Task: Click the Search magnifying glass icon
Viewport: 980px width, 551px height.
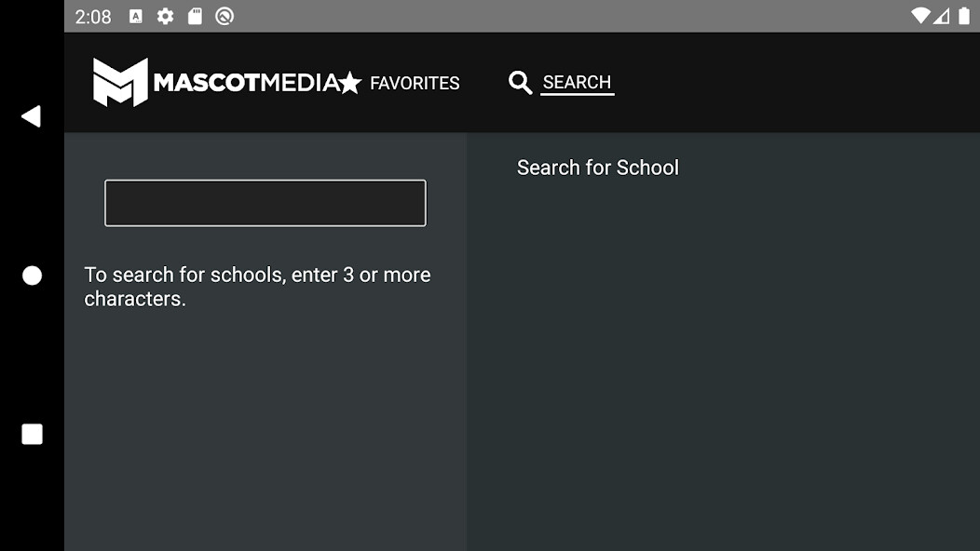Action: pyautogui.click(x=520, y=82)
